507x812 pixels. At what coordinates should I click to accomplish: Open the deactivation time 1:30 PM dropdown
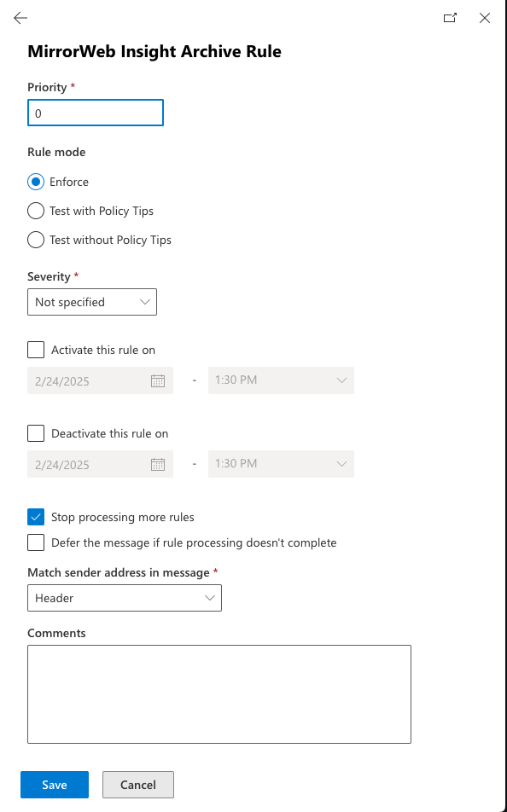point(281,464)
